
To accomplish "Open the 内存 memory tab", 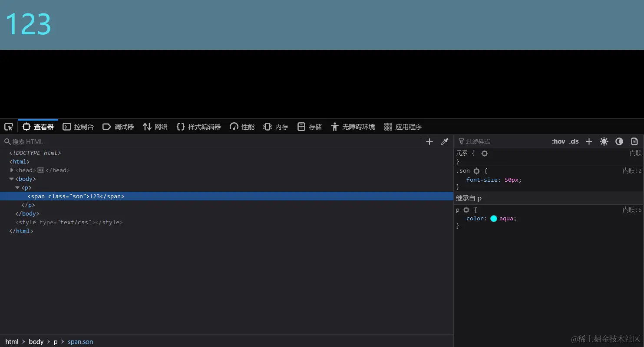I will tap(276, 127).
